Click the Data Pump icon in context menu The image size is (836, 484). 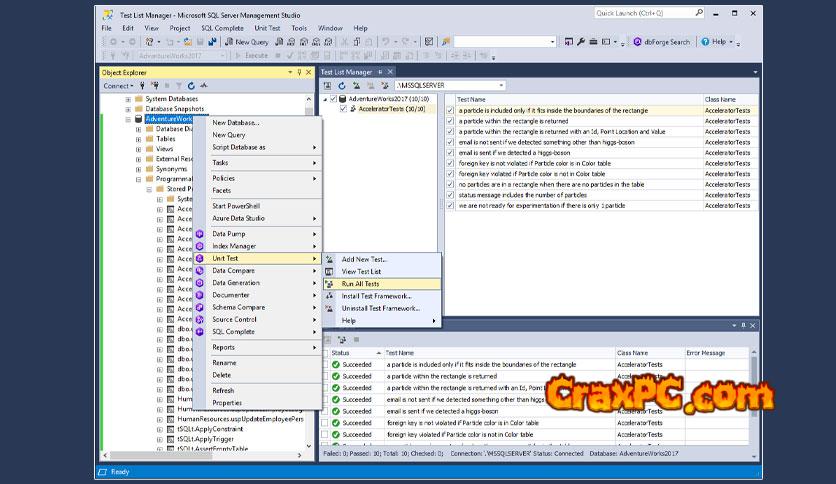pyautogui.click(x=199, y=233)
